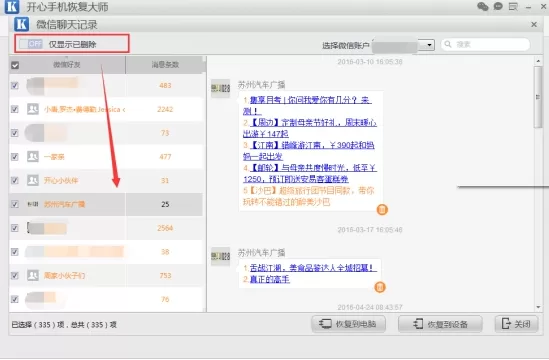
Task: Uncheck the checkbox beside 周家小伙子们
Action: coord(15,276)
